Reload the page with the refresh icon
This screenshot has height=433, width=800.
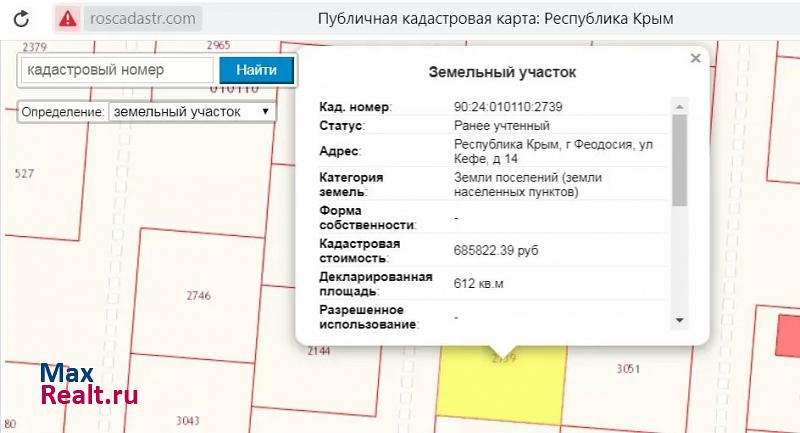23,18
